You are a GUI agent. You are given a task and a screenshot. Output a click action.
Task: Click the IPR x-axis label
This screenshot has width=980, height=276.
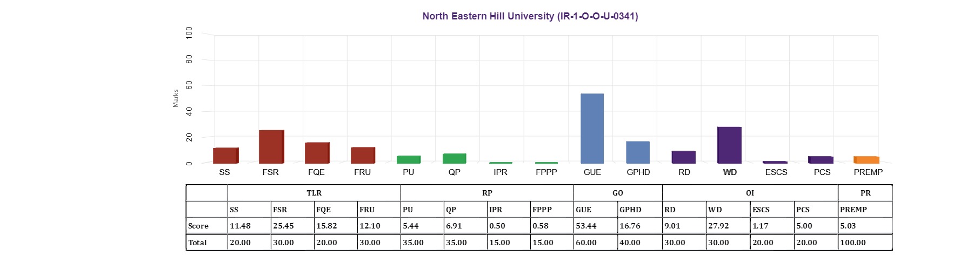[x=501, y=172]
